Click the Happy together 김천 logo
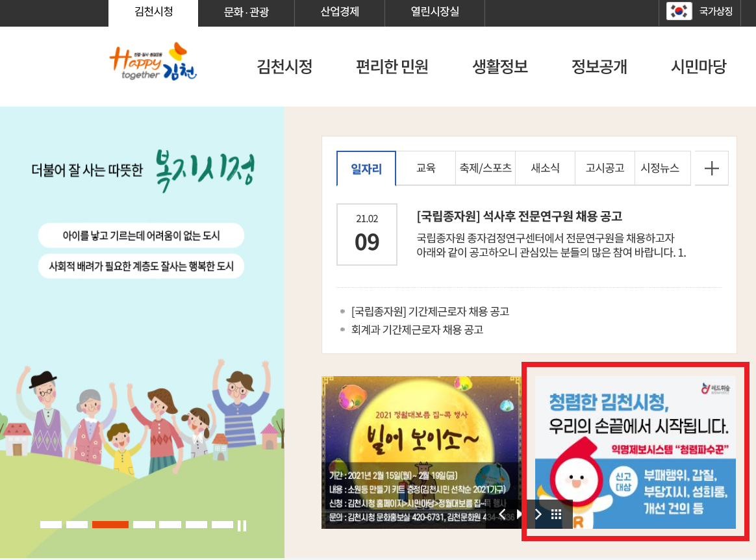 coord(153,62)
